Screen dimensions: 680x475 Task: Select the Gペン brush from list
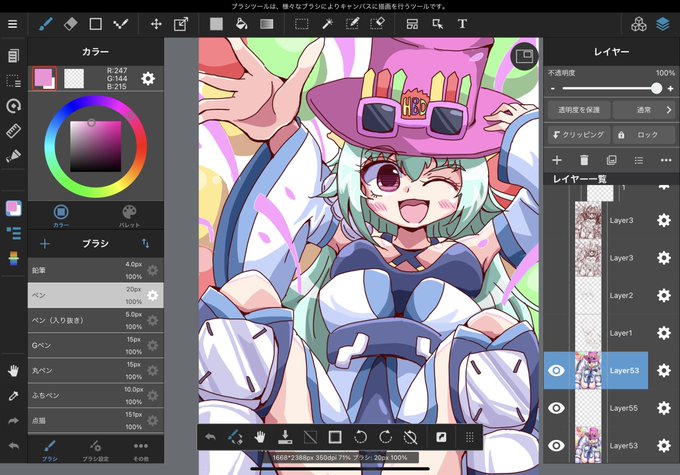pos(95,345)
